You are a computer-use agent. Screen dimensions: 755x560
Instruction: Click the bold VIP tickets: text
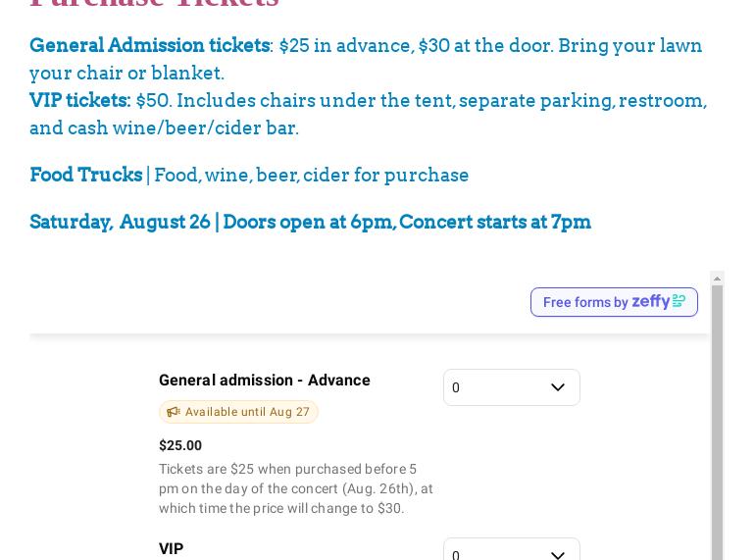(x=79, y=101)
